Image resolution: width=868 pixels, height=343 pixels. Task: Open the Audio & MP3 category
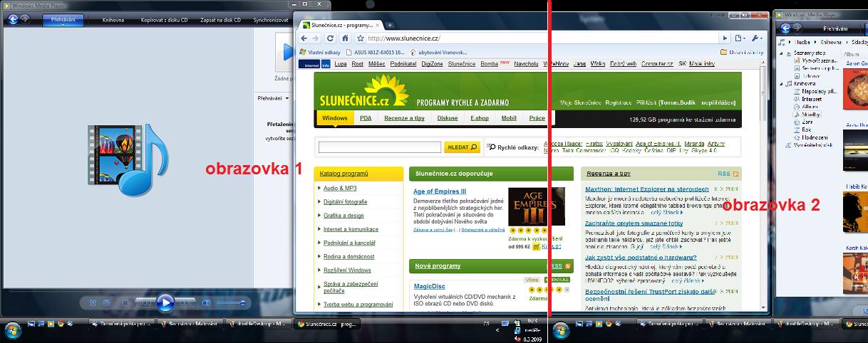(x=340, y=189)
